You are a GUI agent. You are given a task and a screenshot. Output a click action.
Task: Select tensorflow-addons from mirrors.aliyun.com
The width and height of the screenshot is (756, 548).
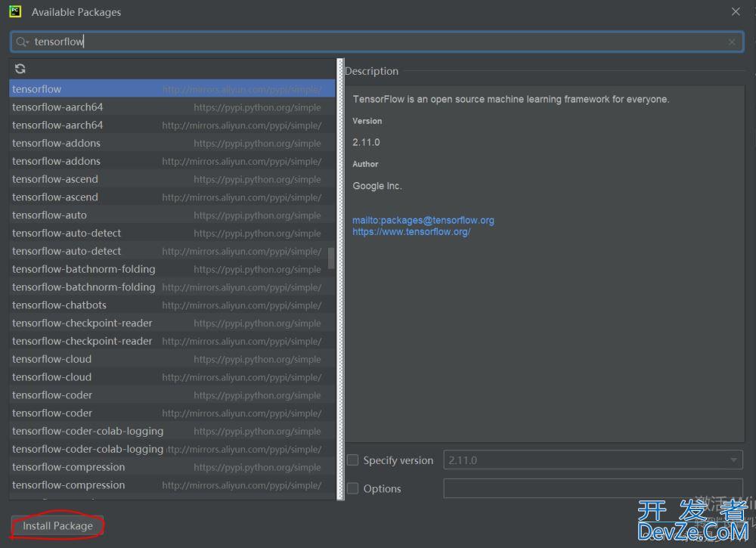point(172,161)
